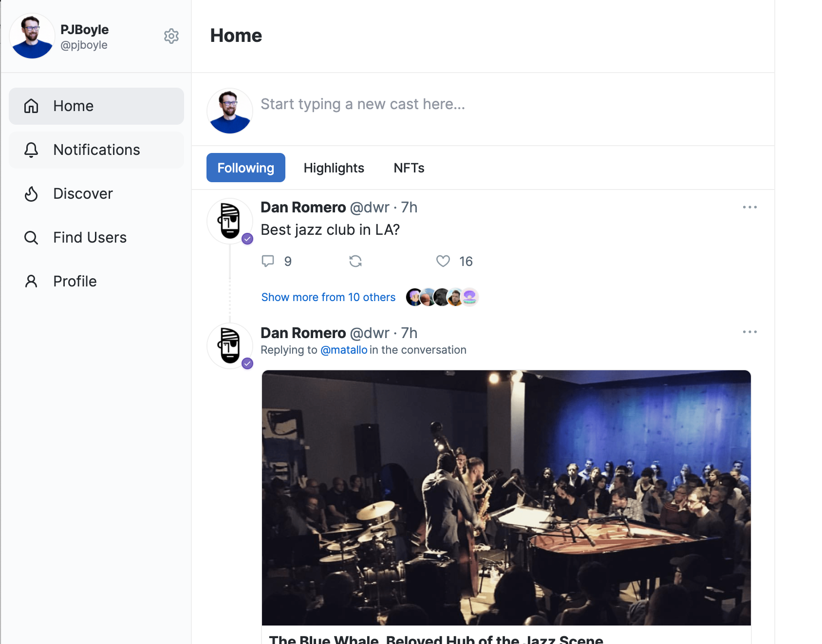Expand 'Show more from 10 others'
The image size is (822, 644).
(x=328, y=297)
